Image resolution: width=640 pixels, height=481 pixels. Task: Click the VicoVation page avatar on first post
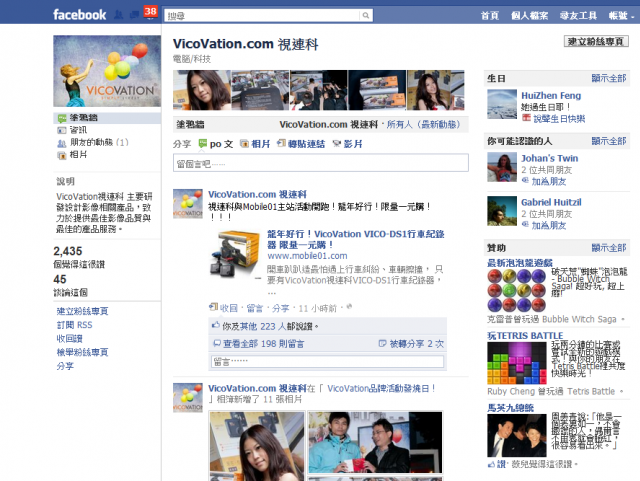pos(188,204)
